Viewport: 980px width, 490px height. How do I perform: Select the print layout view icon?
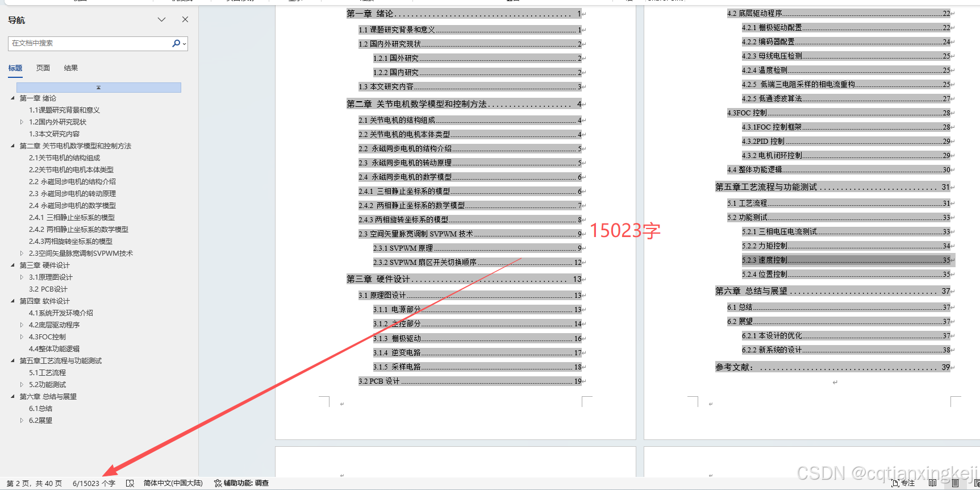coord(955,483)
